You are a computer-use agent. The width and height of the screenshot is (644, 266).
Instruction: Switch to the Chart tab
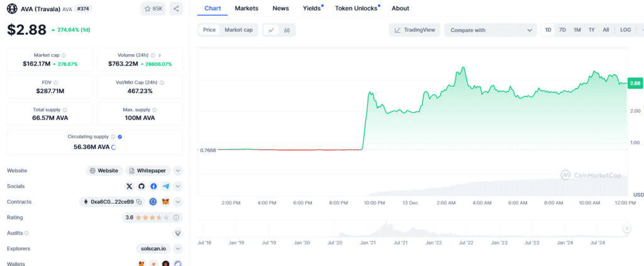coord(213,8)
